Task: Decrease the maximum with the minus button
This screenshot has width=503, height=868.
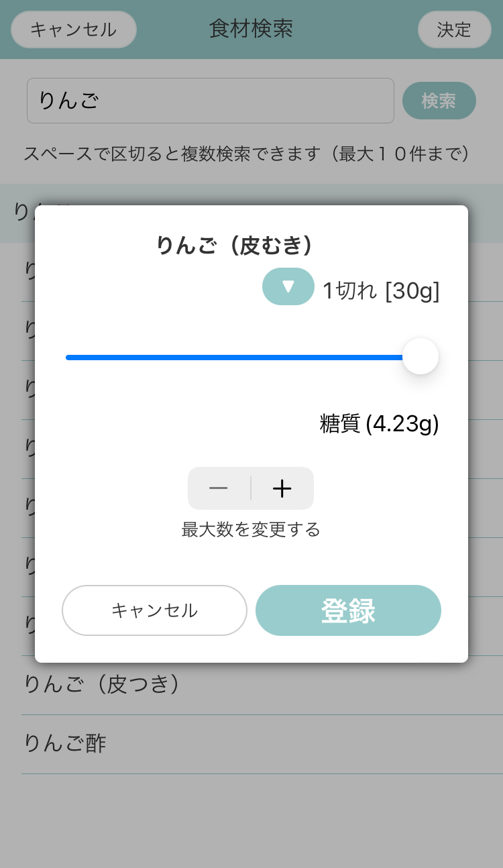Action: pyautogui.click(x=219, y=488)
